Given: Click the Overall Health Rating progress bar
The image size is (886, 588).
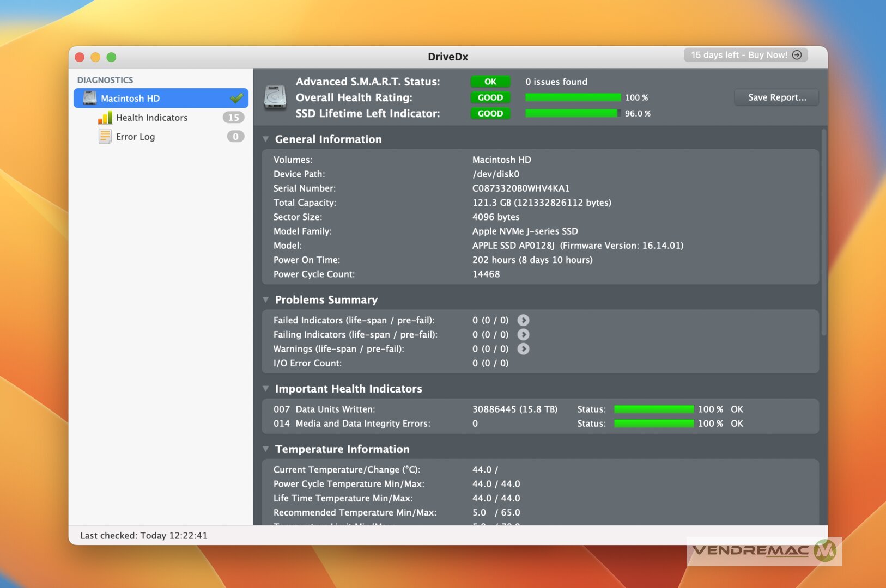Looking at the screenshot, I should (572, 97).
